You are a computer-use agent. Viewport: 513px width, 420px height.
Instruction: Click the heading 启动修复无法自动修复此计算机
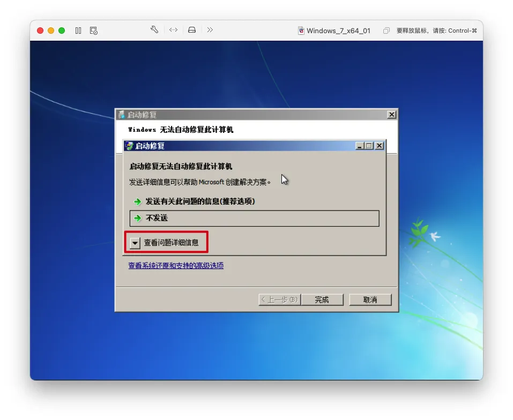[181, 167]
